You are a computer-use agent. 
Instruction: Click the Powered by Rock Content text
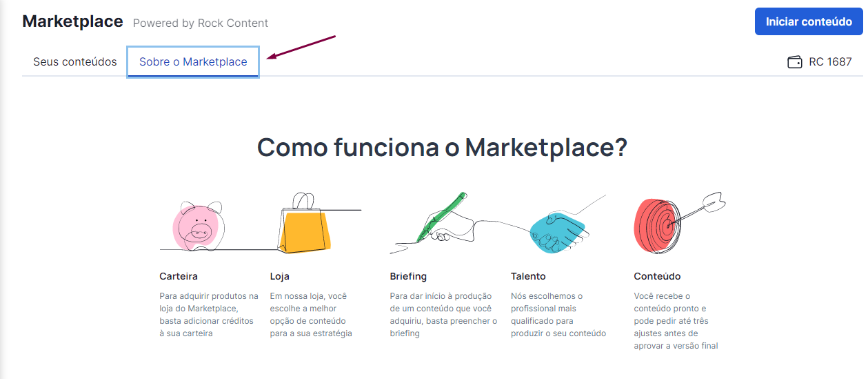coord(201,23)
